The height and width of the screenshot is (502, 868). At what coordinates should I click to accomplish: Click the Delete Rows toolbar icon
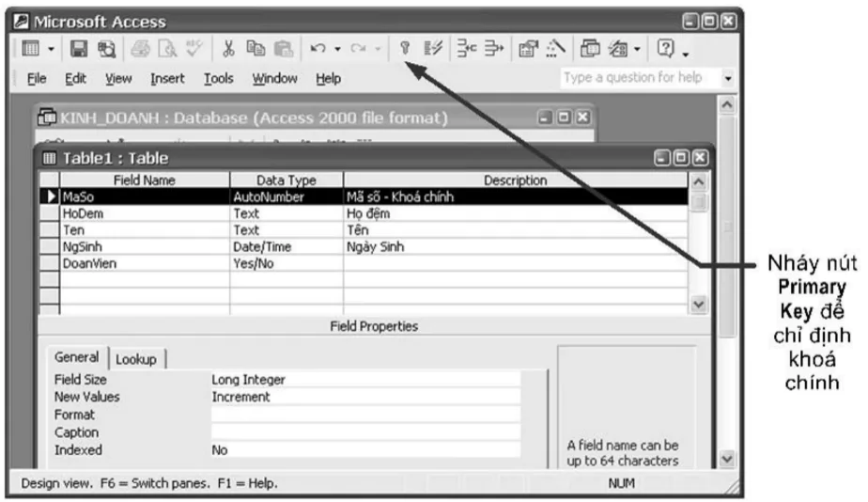(494, 49)
